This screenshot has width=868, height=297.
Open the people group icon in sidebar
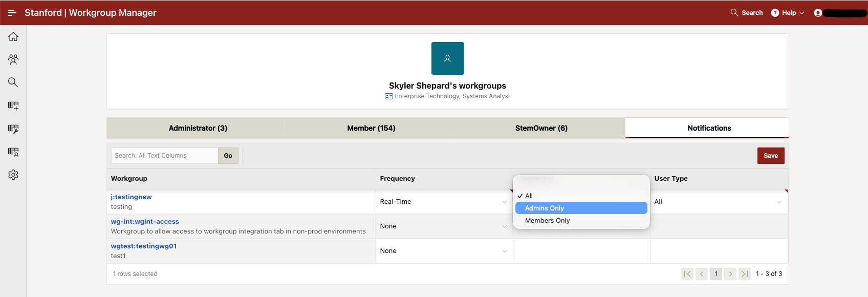[13, 60]
